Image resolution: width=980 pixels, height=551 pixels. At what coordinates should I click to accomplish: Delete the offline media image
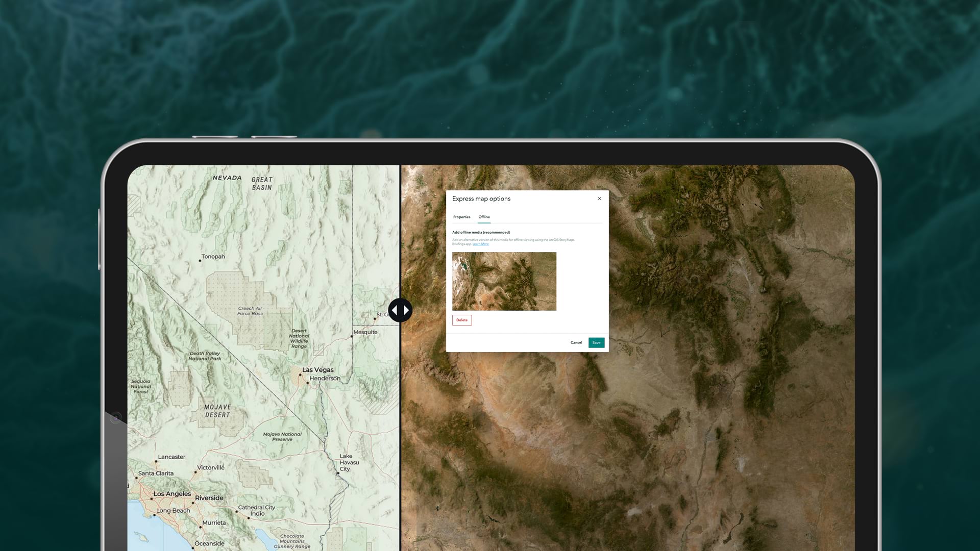(461, 320)
